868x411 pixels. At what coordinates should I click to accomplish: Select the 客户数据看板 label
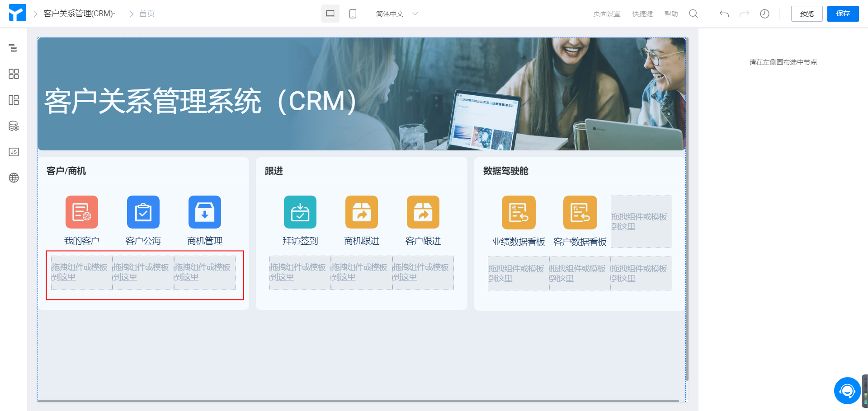tap(580, 242)
